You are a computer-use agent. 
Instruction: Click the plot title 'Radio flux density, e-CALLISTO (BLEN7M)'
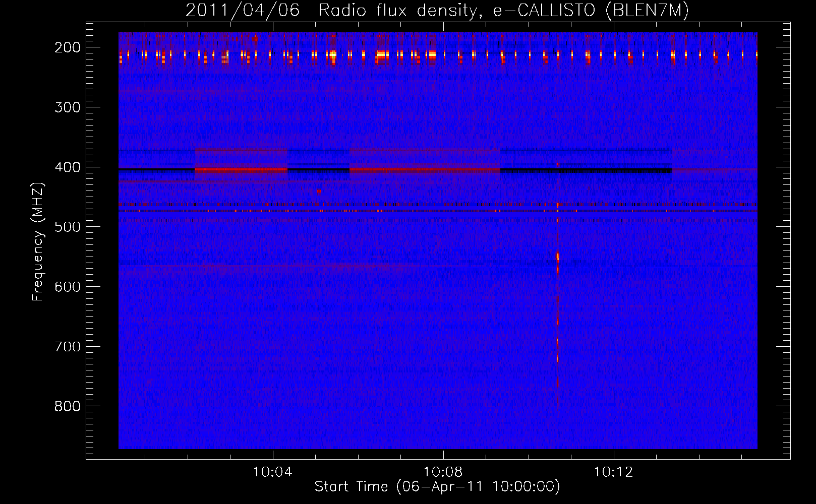pyautogui.click(x=503, y=10)
